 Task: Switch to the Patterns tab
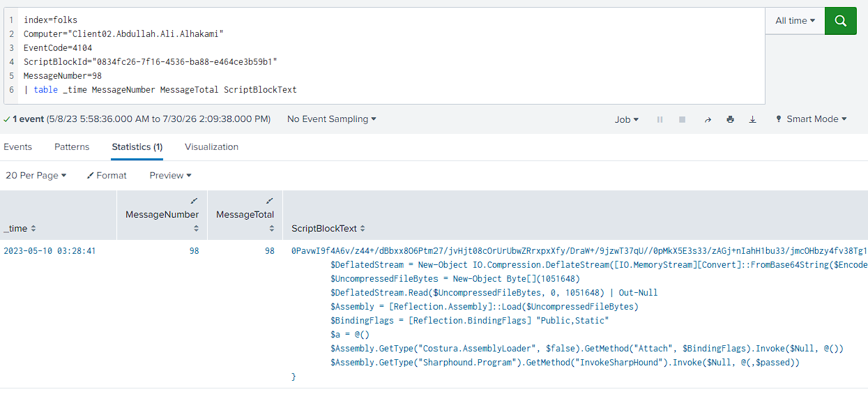pos(72,147)
